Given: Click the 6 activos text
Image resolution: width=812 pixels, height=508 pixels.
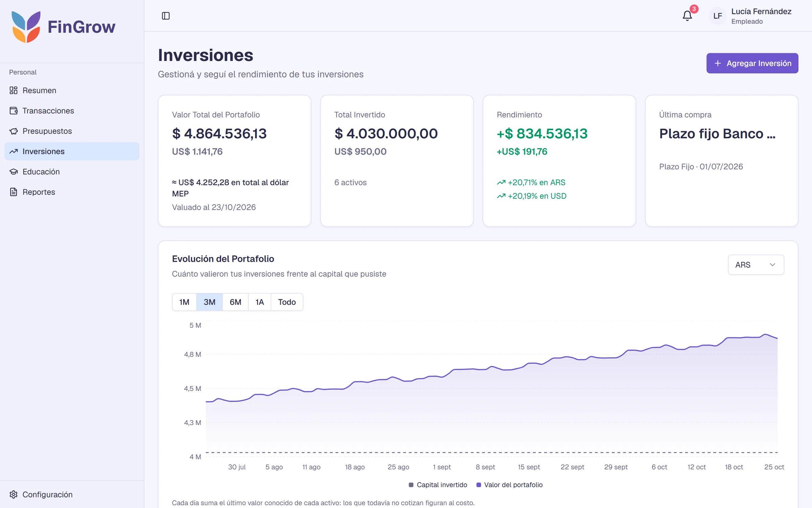Looking at the screenshot, I should (x=351, y=183).
